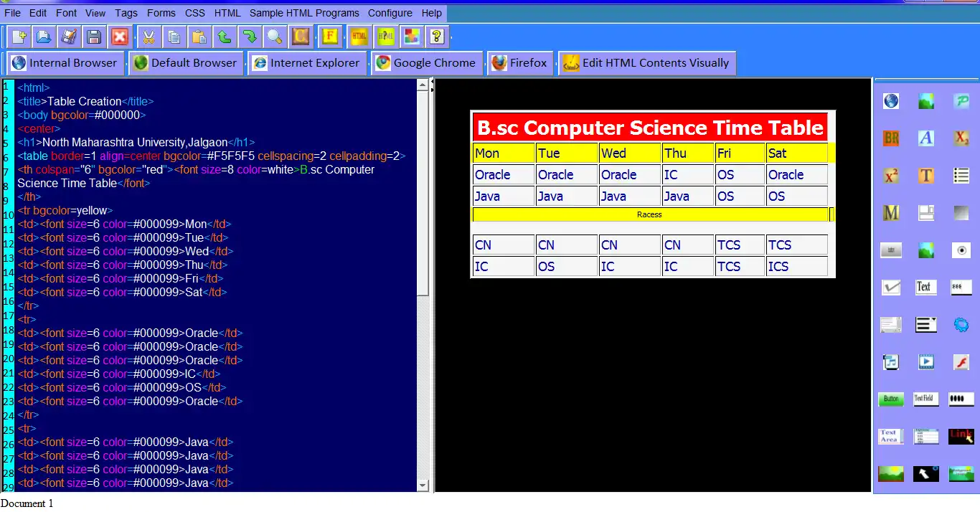The width and height of the screenshot is (980, 512).
Task: Click B.sc Computer Science Time Table header
Action: coord(650,128)
